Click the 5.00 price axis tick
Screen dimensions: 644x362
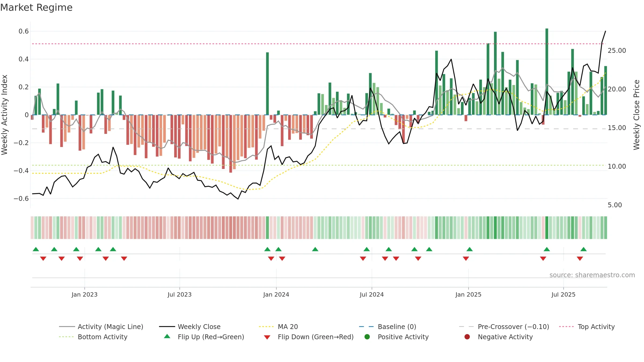point(615,205)
